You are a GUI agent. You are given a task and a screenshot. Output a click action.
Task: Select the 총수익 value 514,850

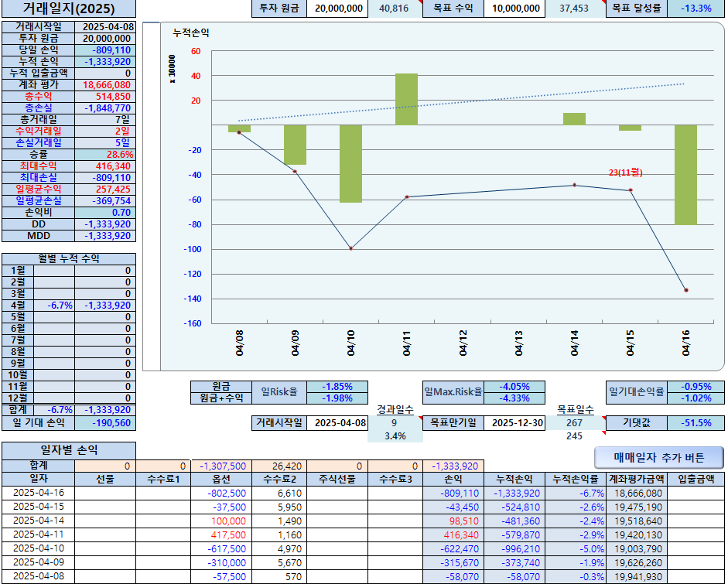(x=105, y=97)
